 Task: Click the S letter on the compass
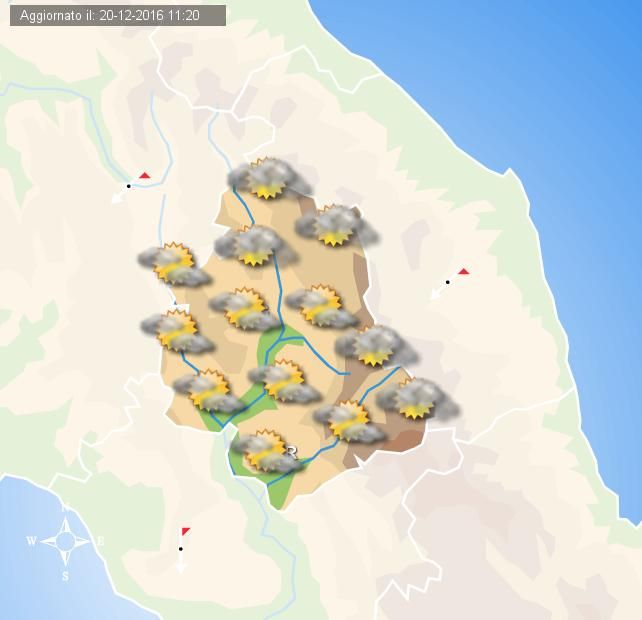(x=66, y=576)
